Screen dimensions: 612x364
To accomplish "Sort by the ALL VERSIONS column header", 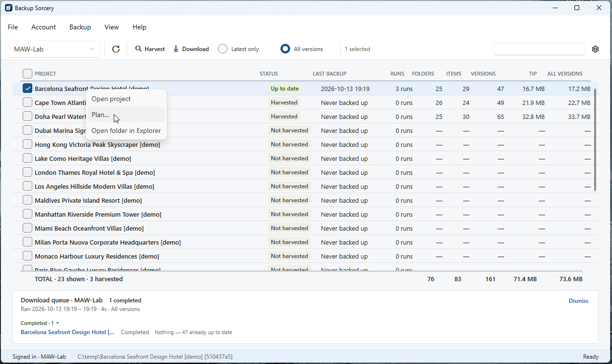I will coord(565,74).
